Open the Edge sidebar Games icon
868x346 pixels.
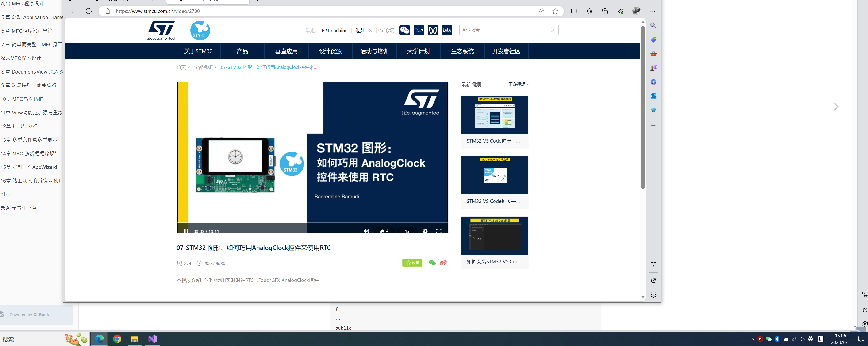[x=653, y=68]
